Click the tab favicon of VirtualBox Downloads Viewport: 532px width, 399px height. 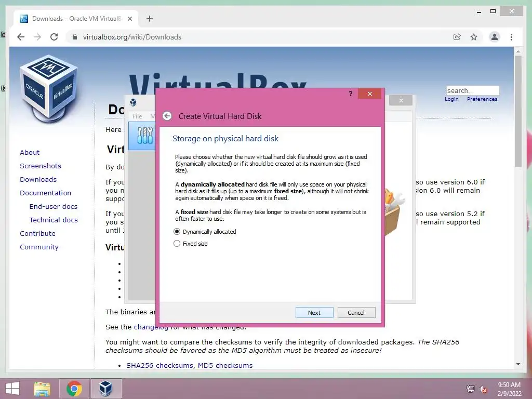[24, 19]
